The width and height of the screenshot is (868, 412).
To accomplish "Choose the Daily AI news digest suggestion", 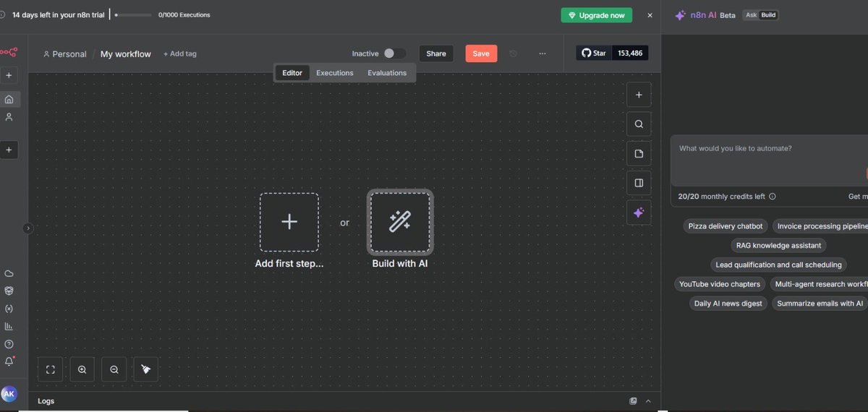I will (728, 304).
